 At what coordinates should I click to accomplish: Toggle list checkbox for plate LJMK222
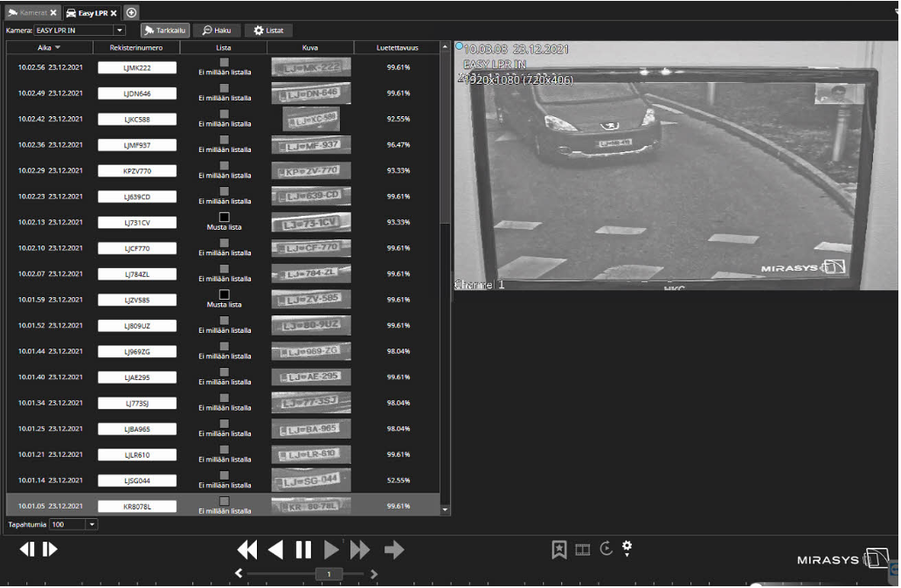pyautogui.click(x=224, y=62)
